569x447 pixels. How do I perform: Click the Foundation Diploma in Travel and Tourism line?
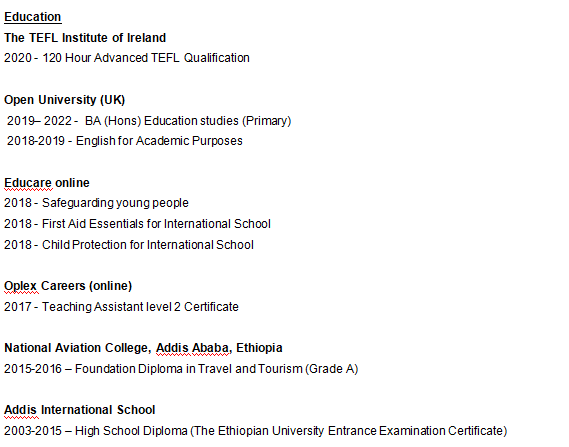click(181, 369)
